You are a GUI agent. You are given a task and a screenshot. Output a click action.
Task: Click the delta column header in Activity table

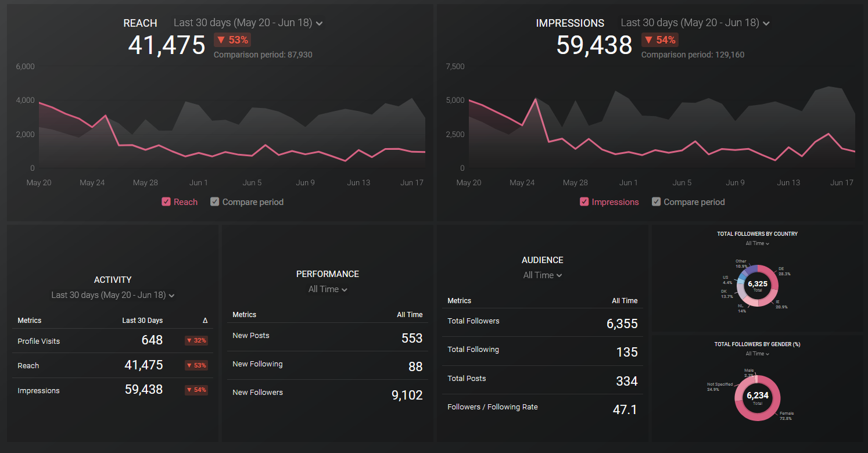coord(205,321)
